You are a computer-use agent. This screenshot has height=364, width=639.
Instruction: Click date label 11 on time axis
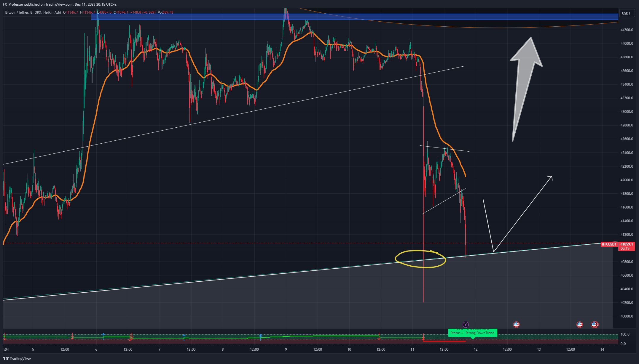[412, 349]
